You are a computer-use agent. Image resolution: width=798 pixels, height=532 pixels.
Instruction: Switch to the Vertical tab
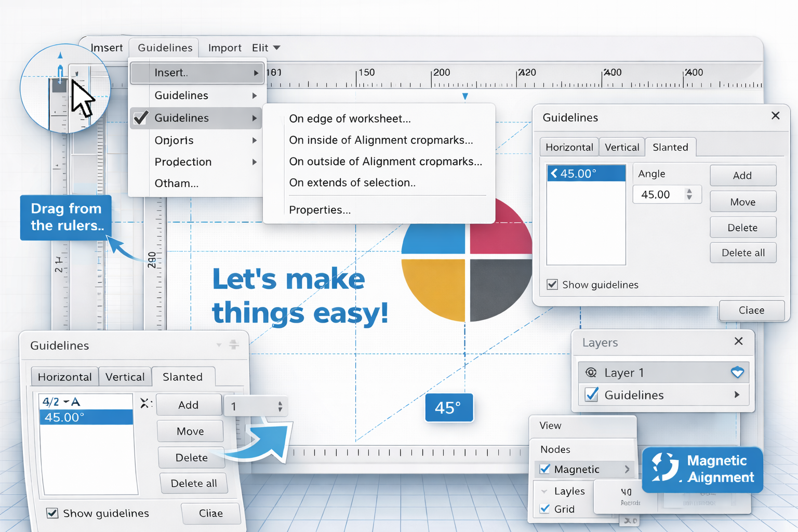(621, 147)
